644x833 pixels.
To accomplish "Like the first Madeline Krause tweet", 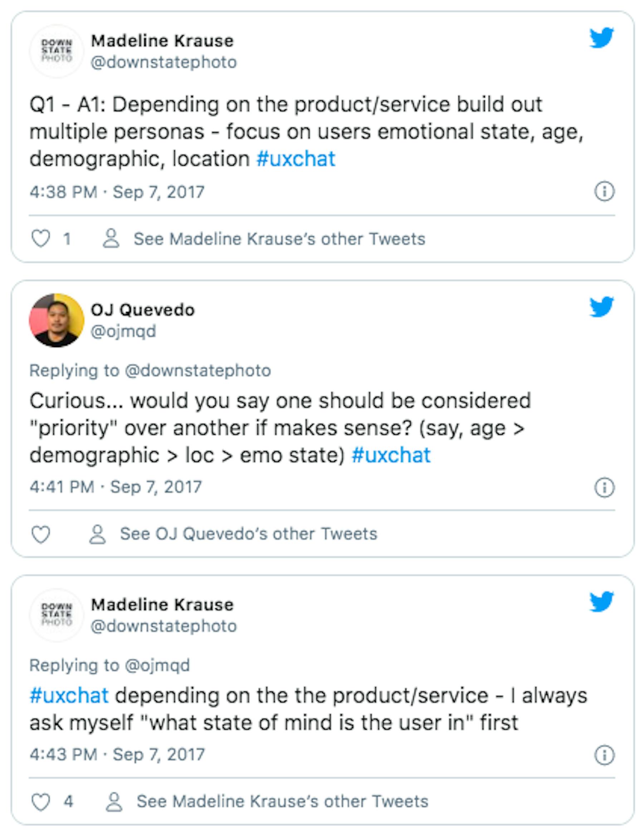I will tap(40, 238).
